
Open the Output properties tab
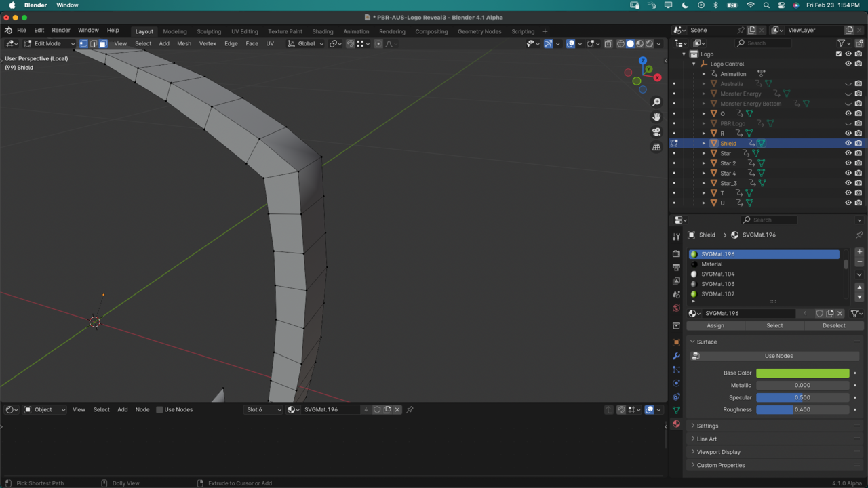[x=675, y=267]
